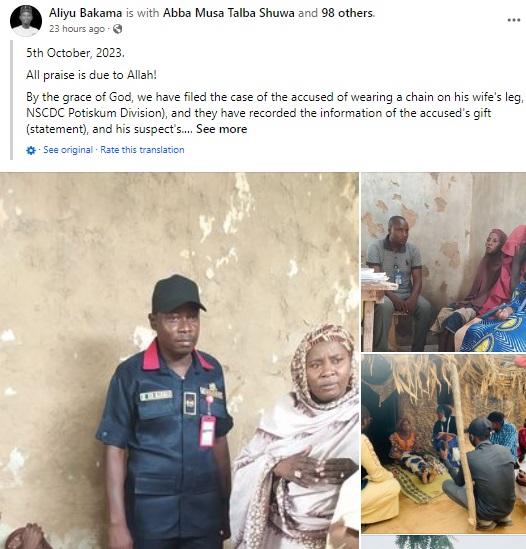View the original untranslated post
Screen dimensions: 526x549
[x=68, y=150]
